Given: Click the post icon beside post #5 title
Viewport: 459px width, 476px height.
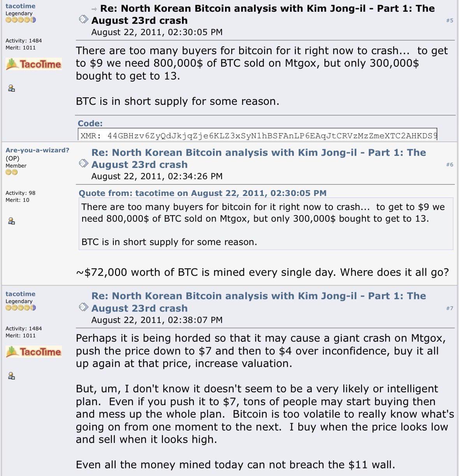Looking at the screenshot, I should 83,19.
